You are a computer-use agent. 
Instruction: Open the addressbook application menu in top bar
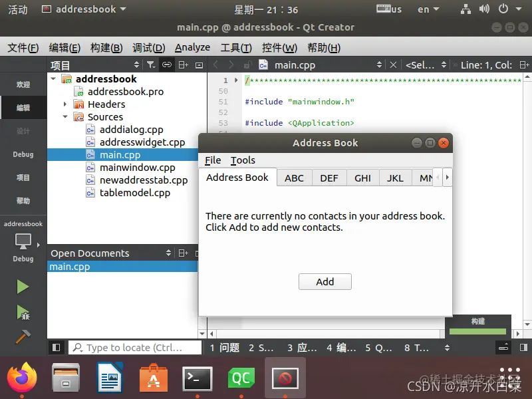[84, 9]
